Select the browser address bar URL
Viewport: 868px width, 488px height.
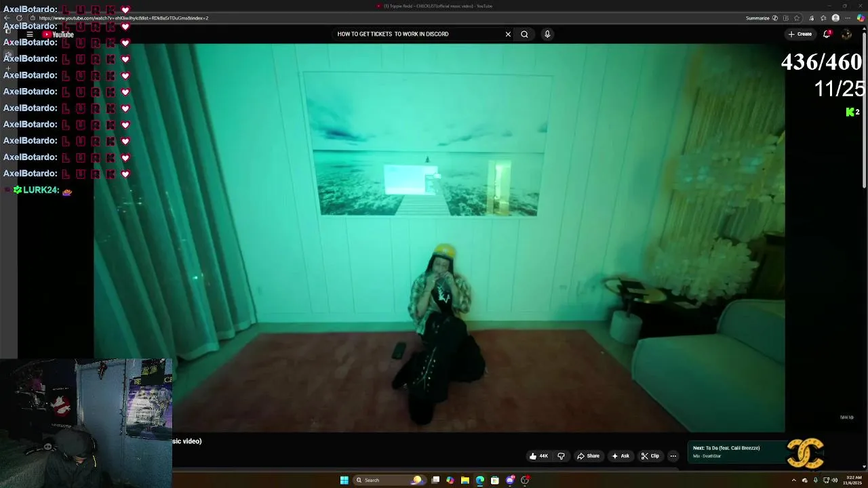[x=123, y=18]
